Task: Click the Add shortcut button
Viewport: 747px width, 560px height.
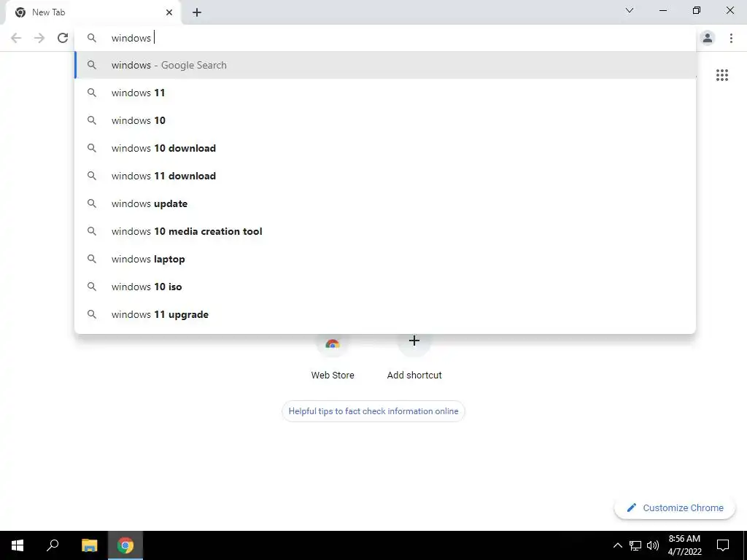Action: (x=414, y=357)
